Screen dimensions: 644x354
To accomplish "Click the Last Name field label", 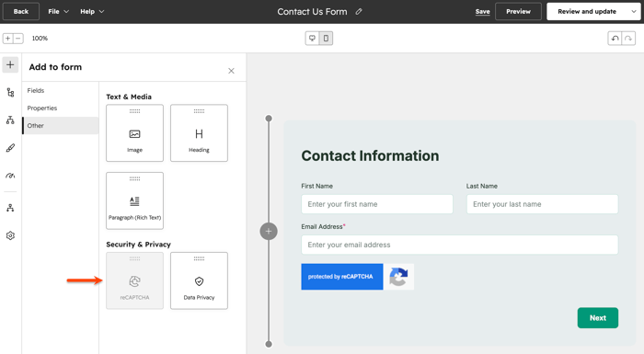I will click(x=482, y=186).
